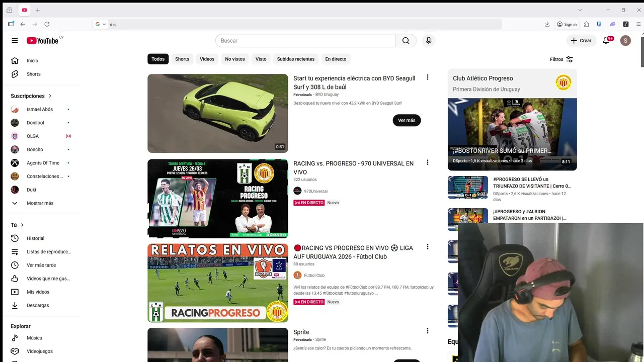Image resolution: width=644 pixels, height=362 pixels.
Task: Open browser downloads icon
Action: [547, 24]
